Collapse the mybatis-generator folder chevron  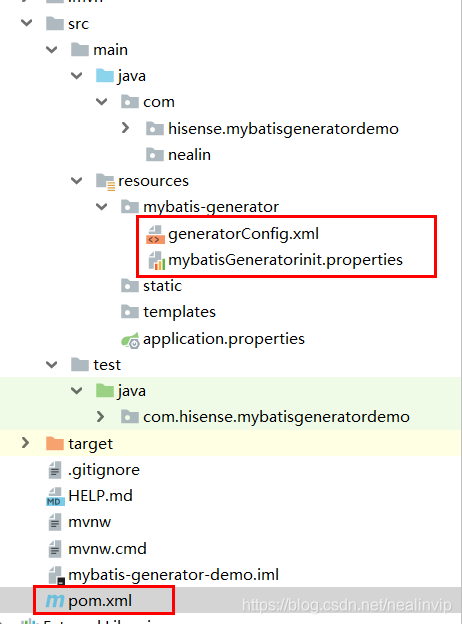tap(102, 207)
